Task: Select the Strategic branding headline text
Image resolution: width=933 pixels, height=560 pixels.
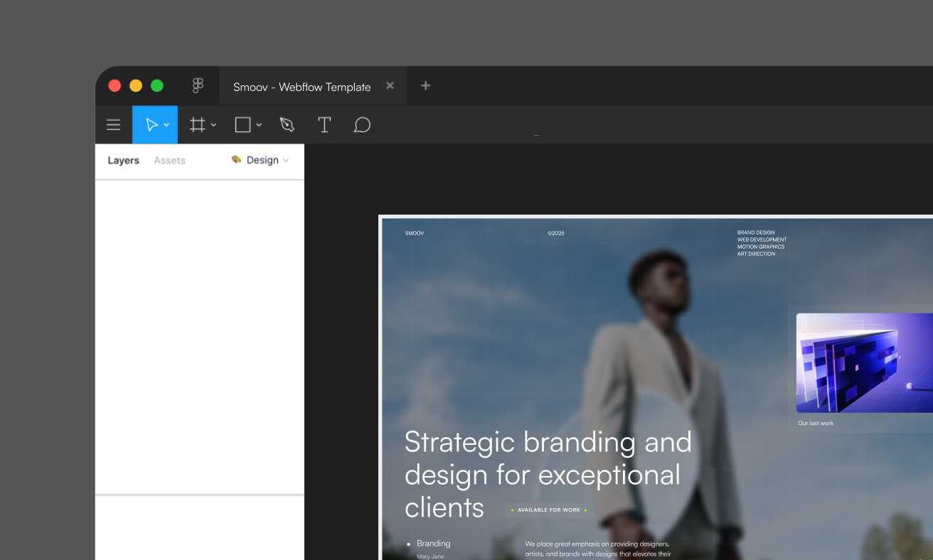Action: (548, 474)
